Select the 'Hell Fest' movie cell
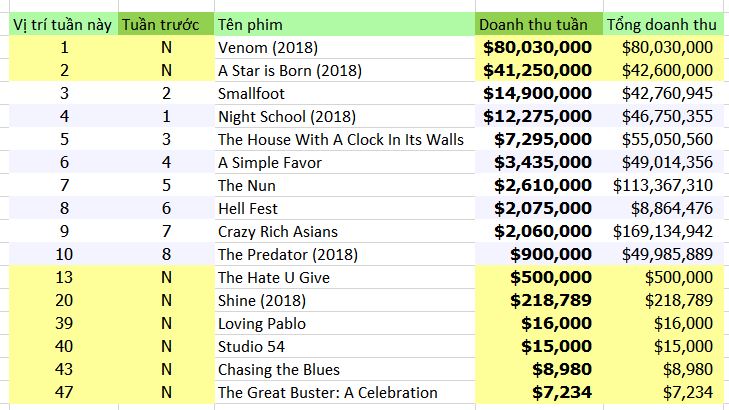The image size is (729, 410). tap(345, 208)
